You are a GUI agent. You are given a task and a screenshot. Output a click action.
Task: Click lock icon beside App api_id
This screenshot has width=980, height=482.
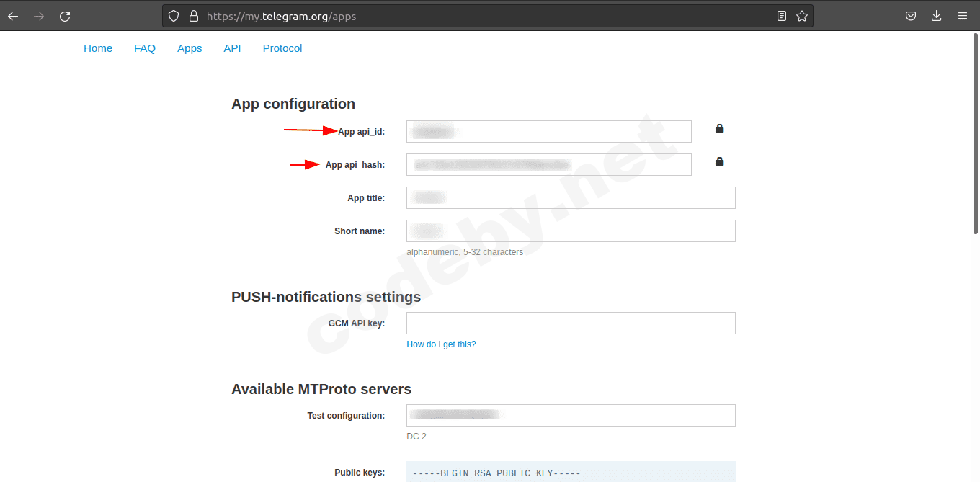(x=719, y=129)
